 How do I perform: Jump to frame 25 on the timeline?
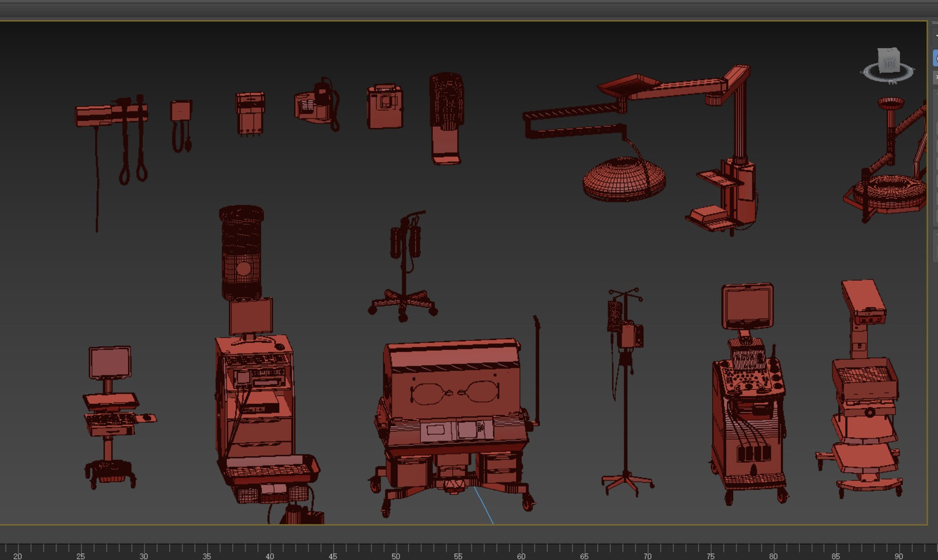(80, 556)
